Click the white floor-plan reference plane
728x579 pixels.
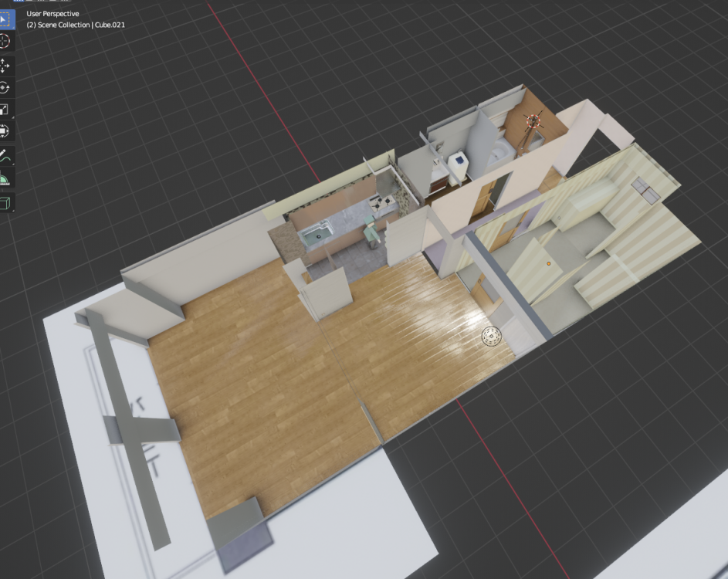[x=324, y=510]
